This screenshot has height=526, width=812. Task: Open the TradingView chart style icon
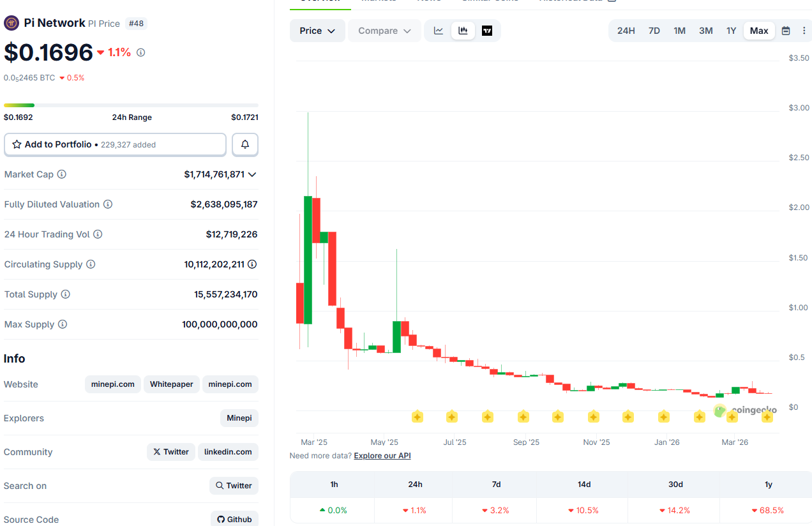487,30
